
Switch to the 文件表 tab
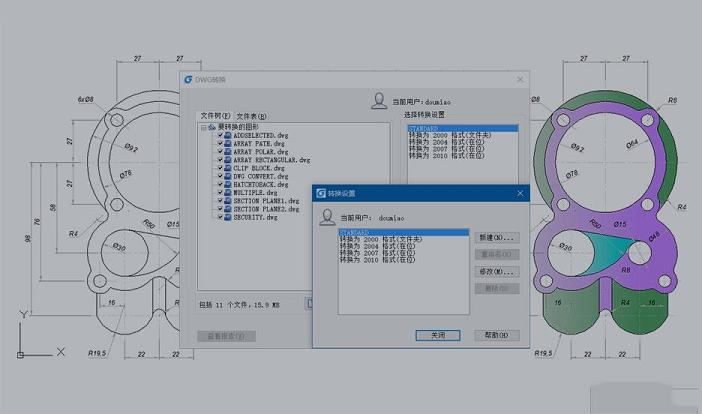[x=251, y=117]
